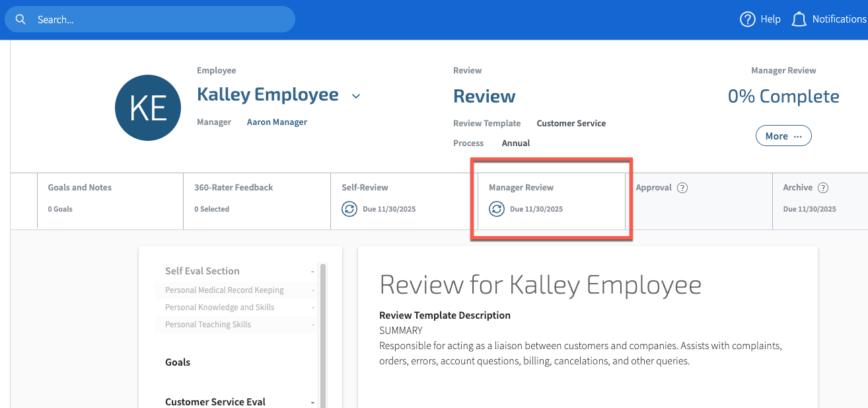Collapse the Customer Service Eval section
868x408 pixels.
[312, 402]
